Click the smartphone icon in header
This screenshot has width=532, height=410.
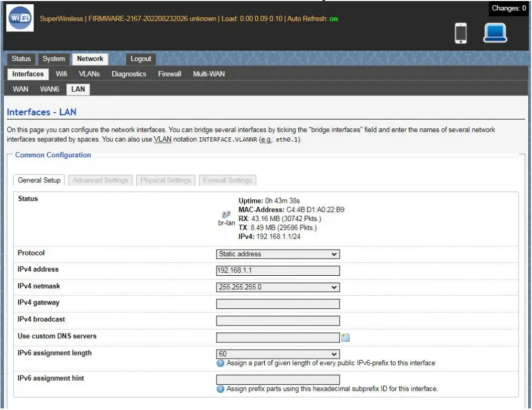coord(461,33)
